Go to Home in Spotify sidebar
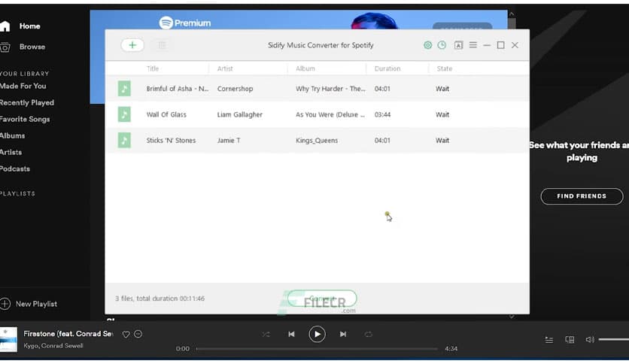This screenshot has height=364, width=629. point(29,26)
